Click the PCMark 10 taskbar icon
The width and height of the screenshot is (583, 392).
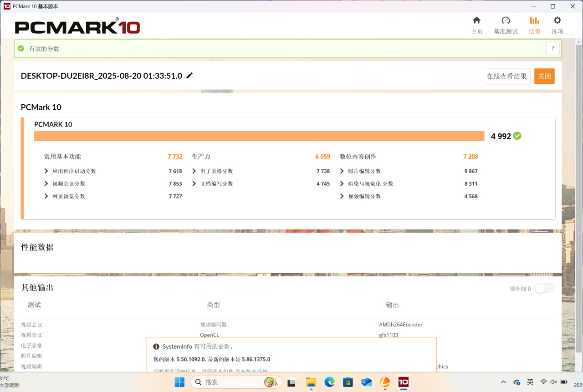(403, 382)
